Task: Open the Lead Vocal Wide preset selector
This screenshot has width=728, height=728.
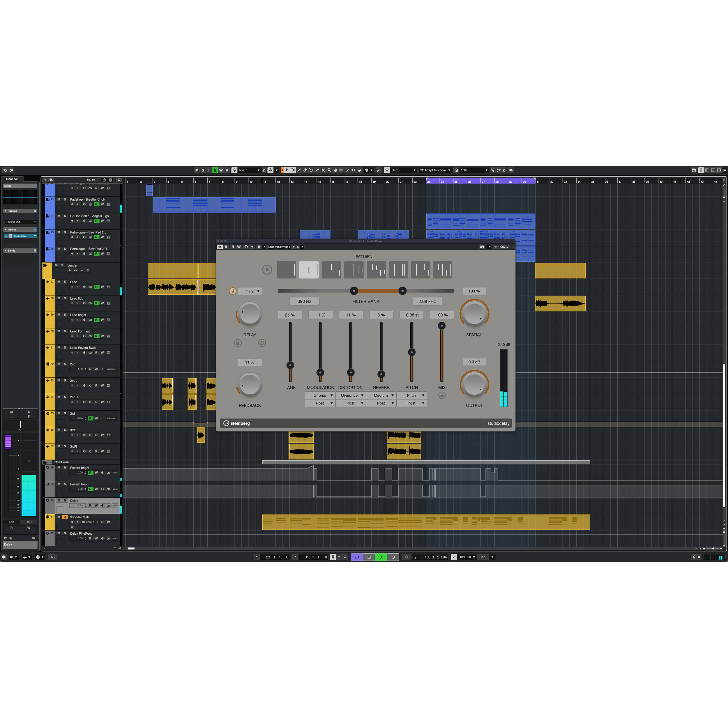Action: click(280, 247)
